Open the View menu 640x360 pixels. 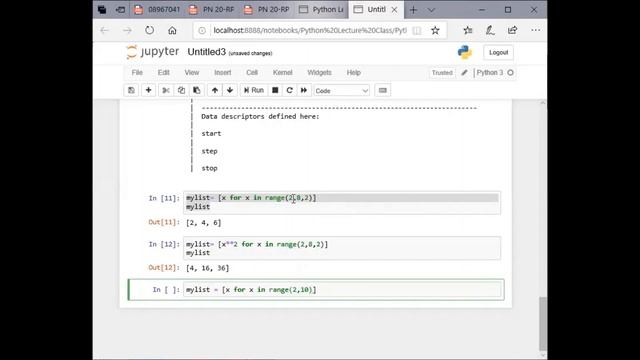pos(192,73)
